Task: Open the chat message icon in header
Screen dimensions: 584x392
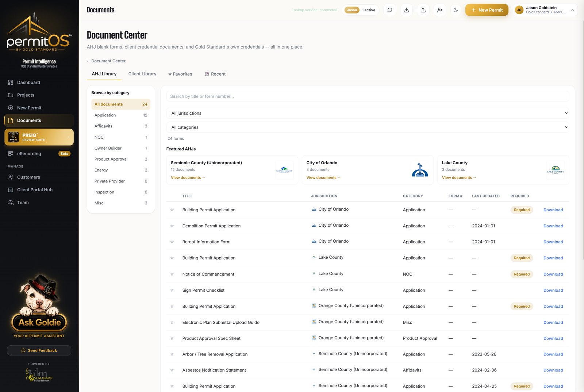Action: coord(390,10)
